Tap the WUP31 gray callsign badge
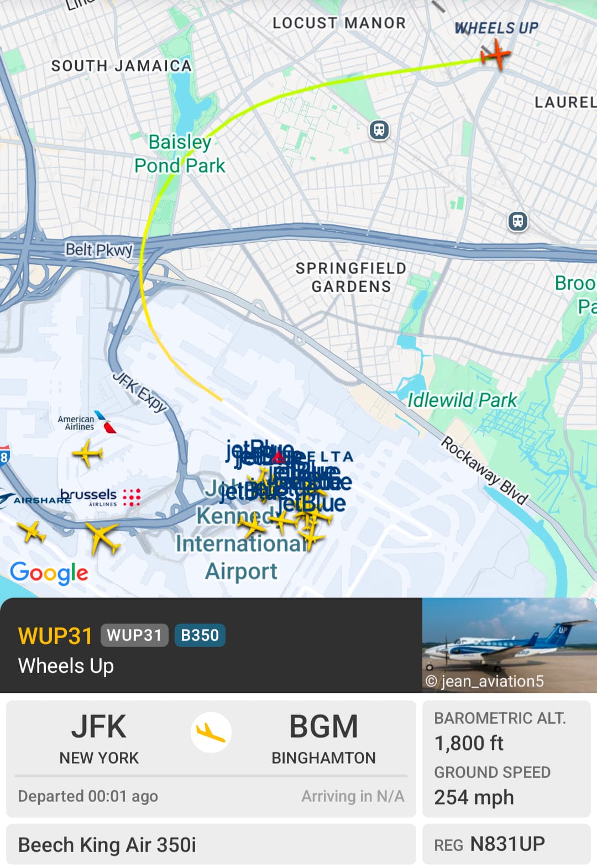The height and width of the screenshot is (868, 597). point(134,635)
